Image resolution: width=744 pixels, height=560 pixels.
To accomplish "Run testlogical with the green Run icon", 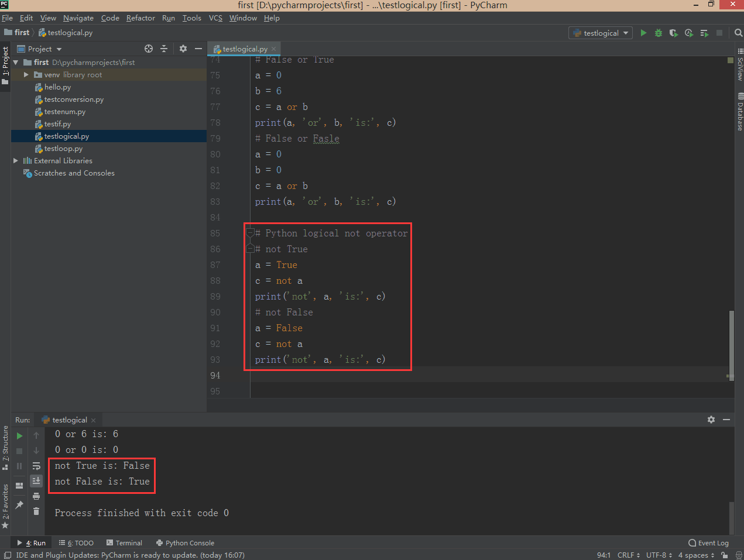I will pyautogui.click(x=643, y=33).
